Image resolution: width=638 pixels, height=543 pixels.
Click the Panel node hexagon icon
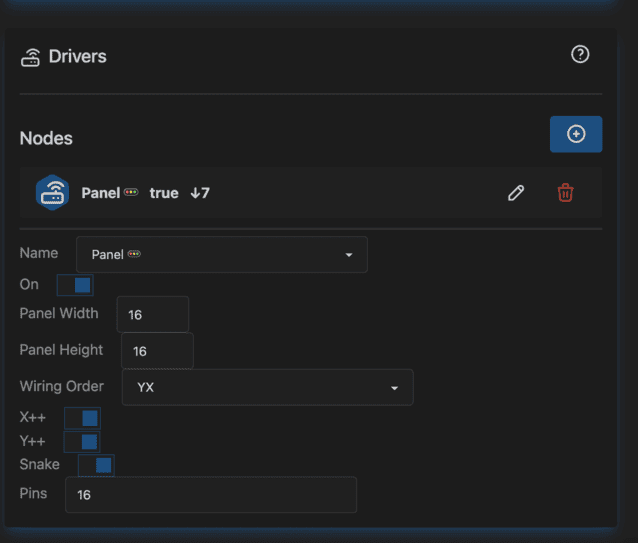coord(52,192)
